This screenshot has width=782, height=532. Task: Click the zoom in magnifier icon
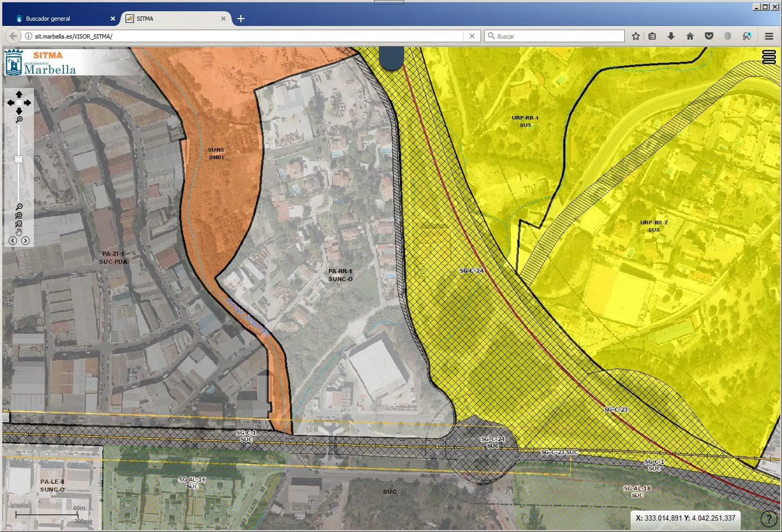(19, 120)
